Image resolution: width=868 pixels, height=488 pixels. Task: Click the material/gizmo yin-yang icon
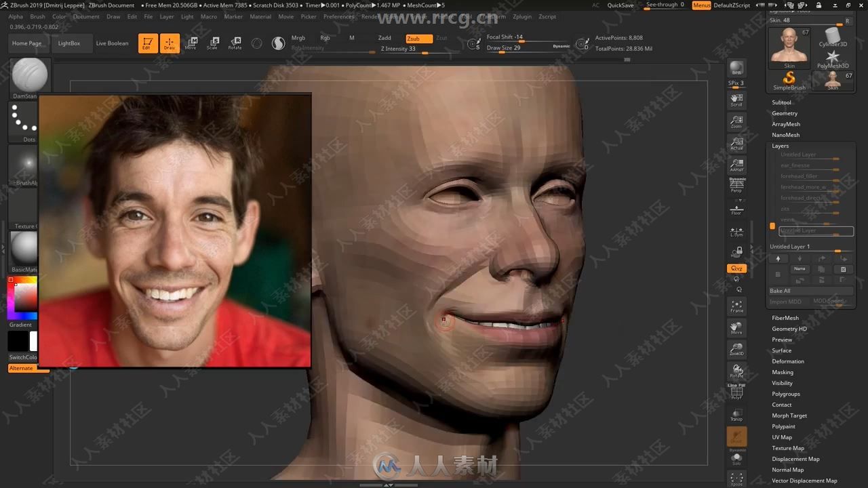pos(278,43)
